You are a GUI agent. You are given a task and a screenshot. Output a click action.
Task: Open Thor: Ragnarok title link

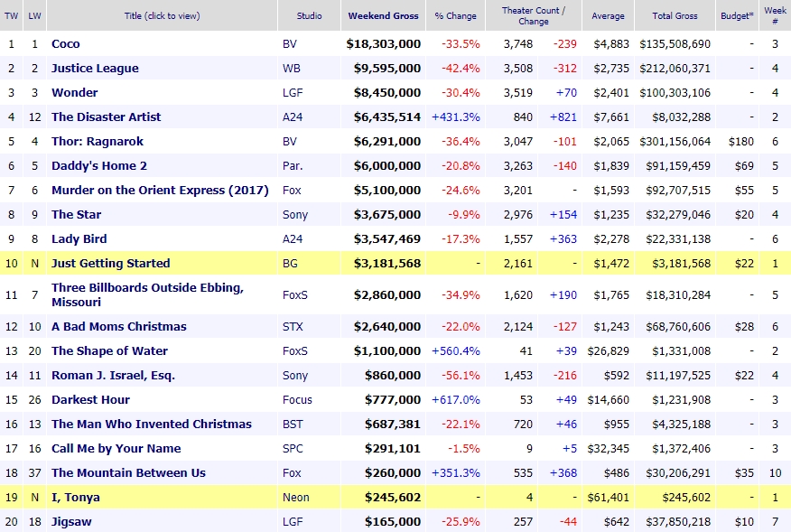[x=98, y=141]
